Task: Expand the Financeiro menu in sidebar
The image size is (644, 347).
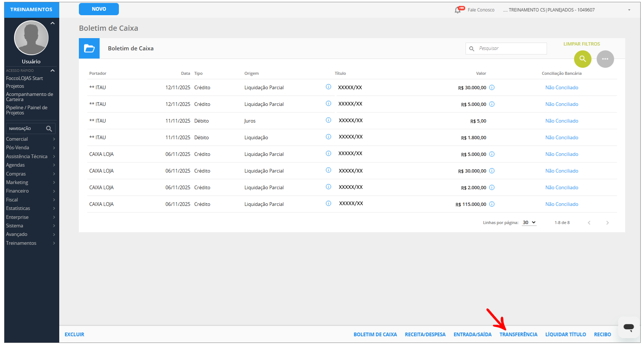Action: (30, 191)
